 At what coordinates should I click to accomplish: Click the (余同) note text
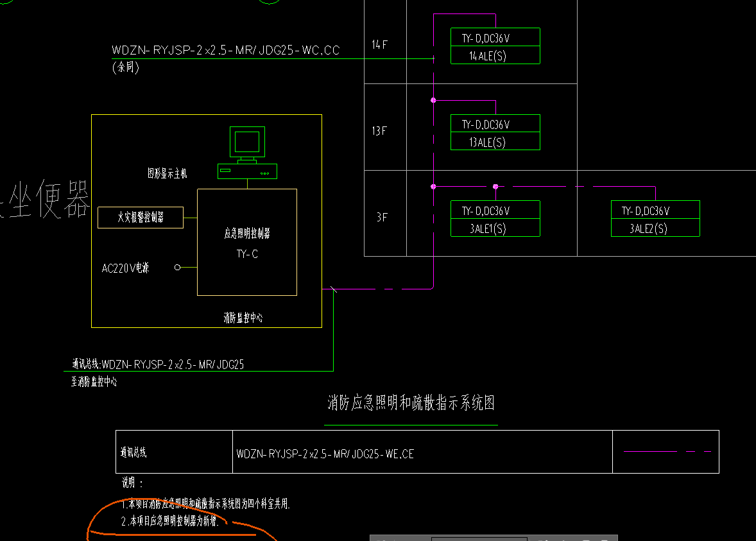(x=126, y=67)
